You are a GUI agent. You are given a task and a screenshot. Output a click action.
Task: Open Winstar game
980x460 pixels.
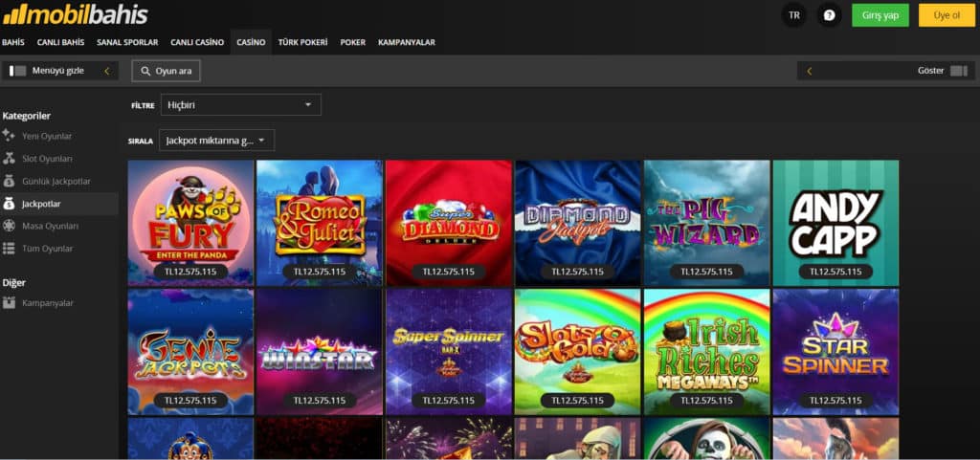pos(320,351)
